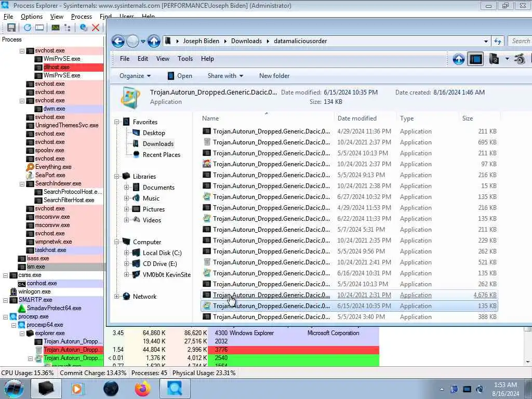Click the Explorer Forward arrow button
The image size is (532, 399).
point(132,42)
